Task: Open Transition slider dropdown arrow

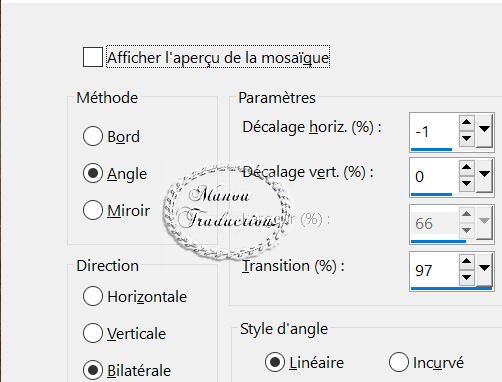Action: (484, 270)
